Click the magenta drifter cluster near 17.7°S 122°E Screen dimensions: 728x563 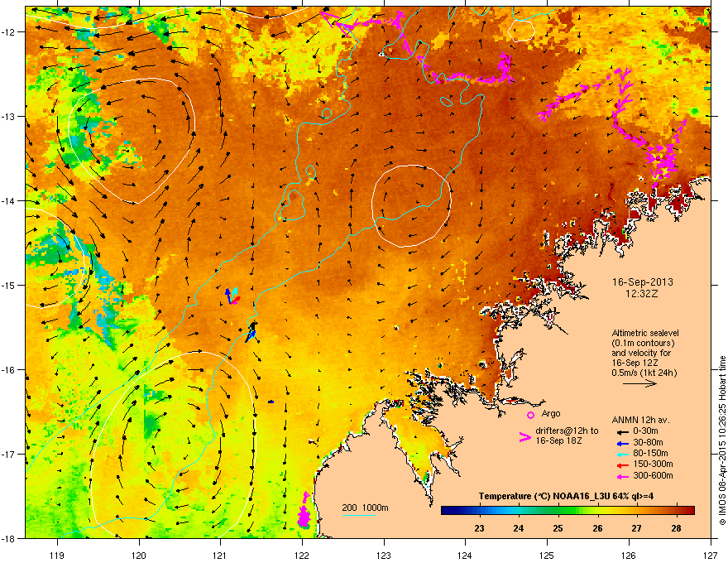304,510
